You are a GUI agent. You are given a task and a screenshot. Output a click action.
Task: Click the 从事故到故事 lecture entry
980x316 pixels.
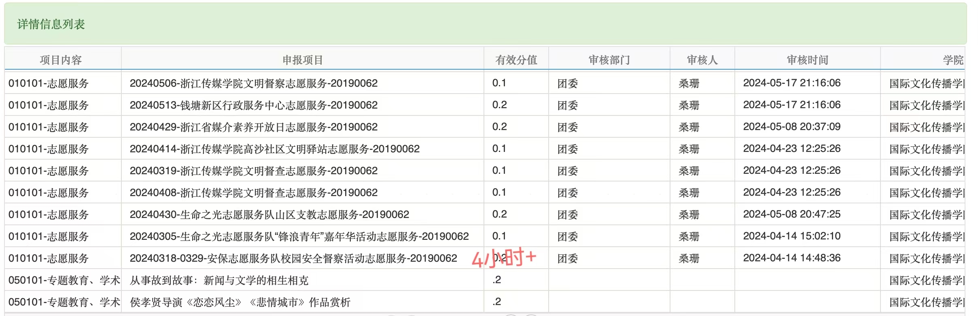219,280
